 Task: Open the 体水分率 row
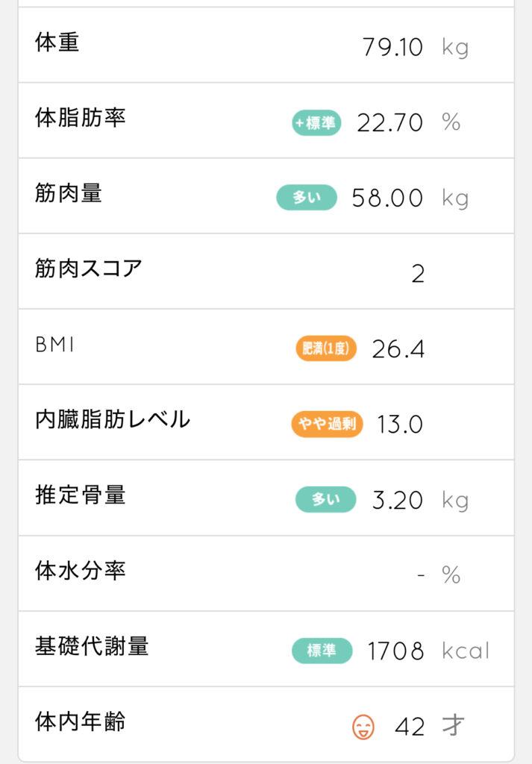pos(266,574)
